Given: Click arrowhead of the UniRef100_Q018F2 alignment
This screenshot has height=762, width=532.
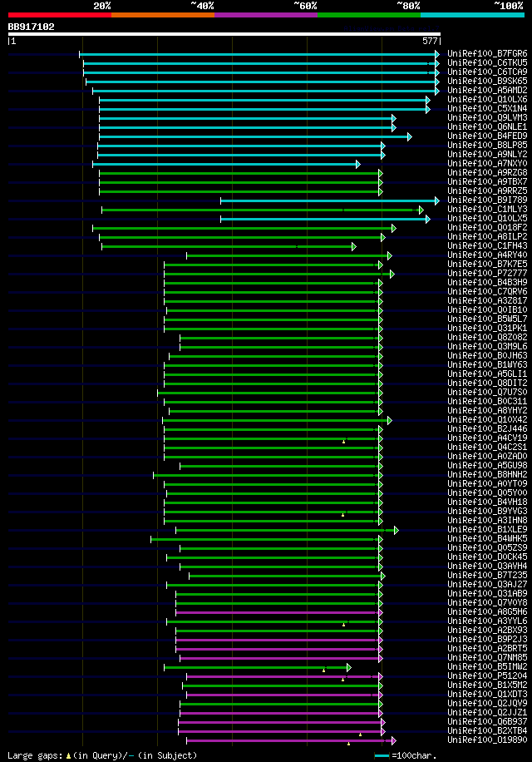Looking at the screenshot, I should coord(394,229).
